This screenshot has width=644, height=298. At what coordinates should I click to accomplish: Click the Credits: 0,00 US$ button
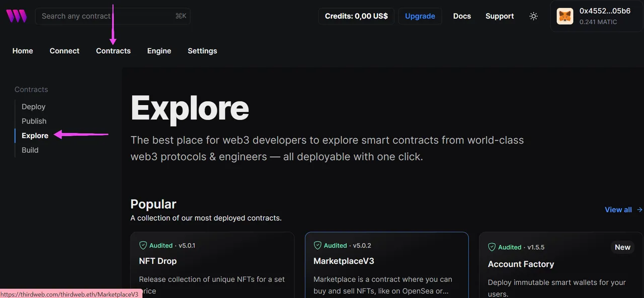pos(356,16)
